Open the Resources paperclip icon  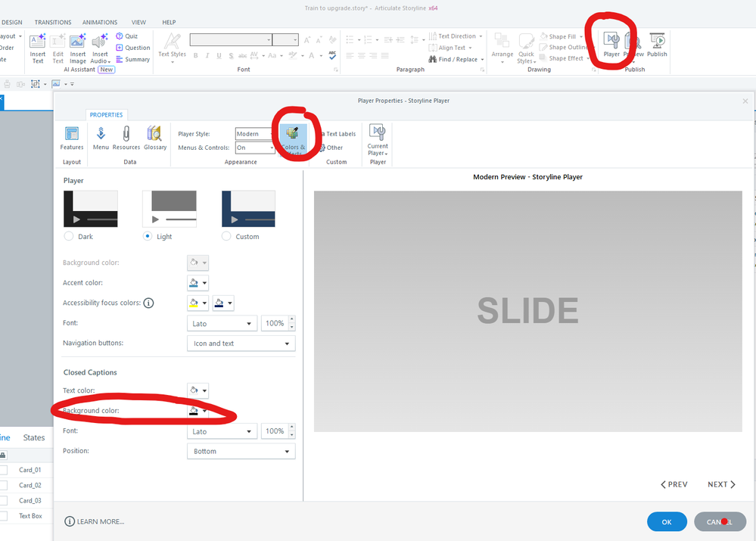coord(126,138)
